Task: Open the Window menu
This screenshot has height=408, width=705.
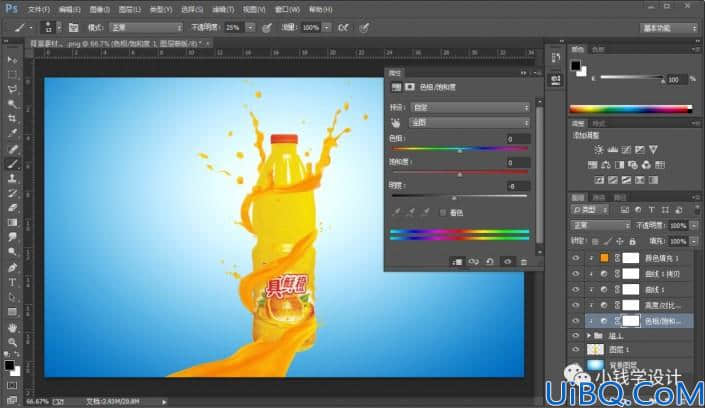Action: (x=287, y=9)
